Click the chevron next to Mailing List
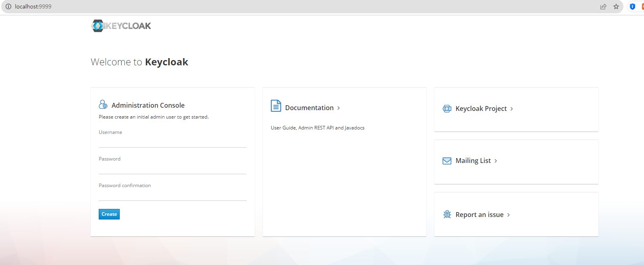The image size is (644, 265). point(496,161)
